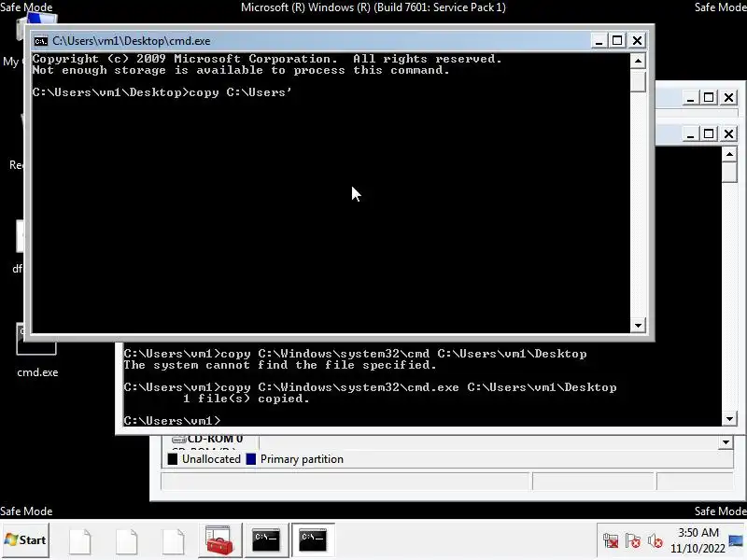747x560 pixels.
Task: Click scroll down arrow in back cmd window
Action: pyautogui.click(x=729, y=419)
